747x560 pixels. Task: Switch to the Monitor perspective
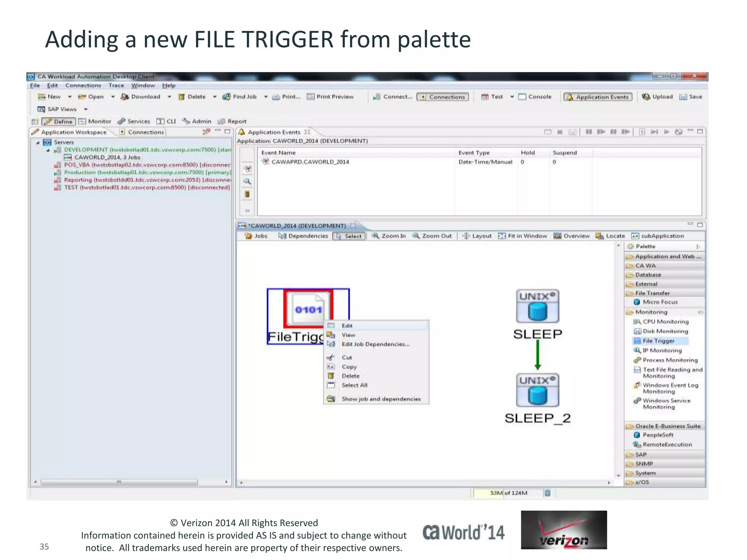click(x=95, y=121)
